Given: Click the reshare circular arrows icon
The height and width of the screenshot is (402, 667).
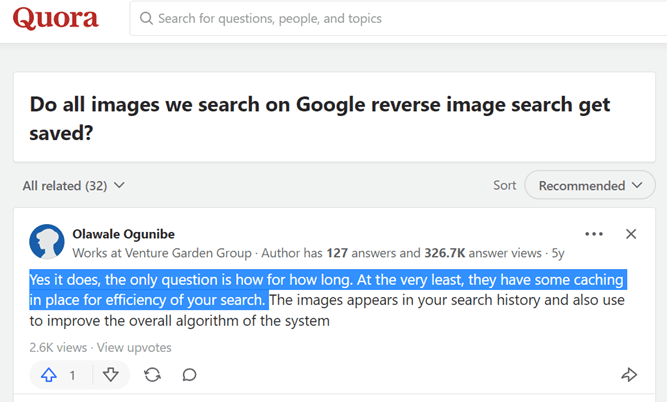Looking at the screenshot, I should [152, 375].
